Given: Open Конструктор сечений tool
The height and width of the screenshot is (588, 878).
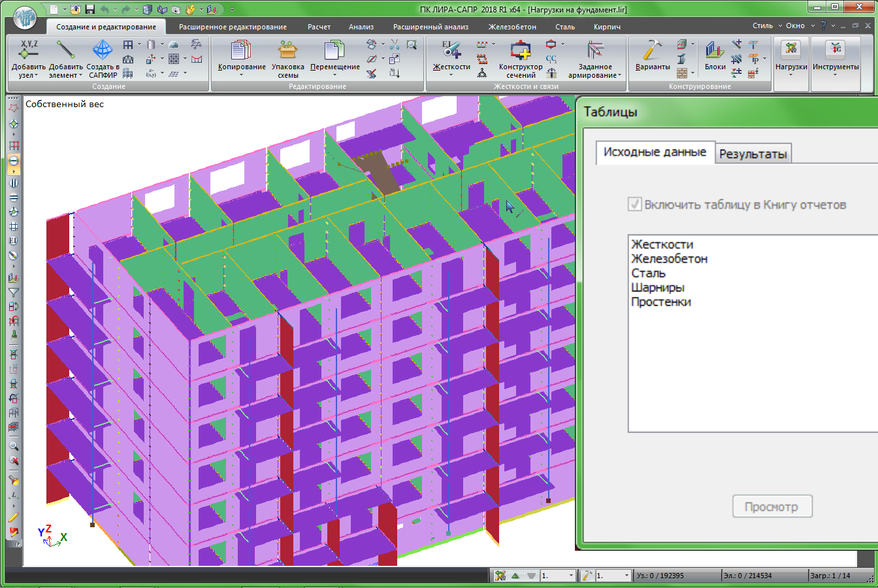Looking at the screenshot, I should (x=520, y=50).
